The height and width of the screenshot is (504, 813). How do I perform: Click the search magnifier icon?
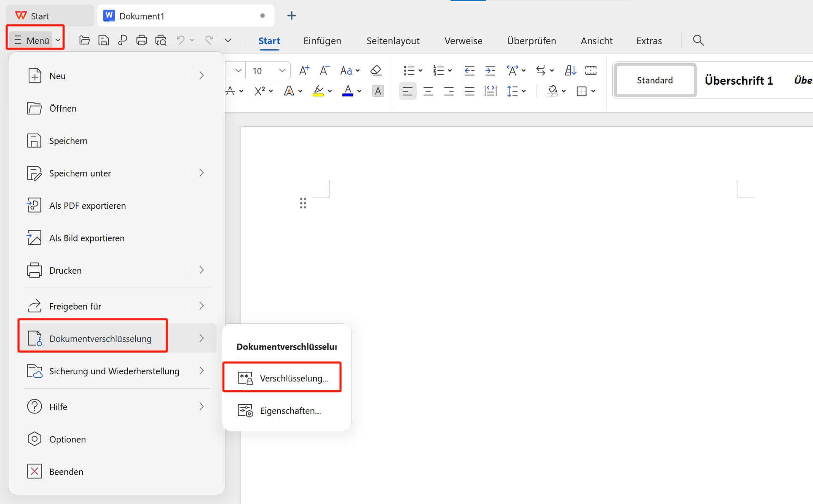pyautogui.click(x=698, y=40)
